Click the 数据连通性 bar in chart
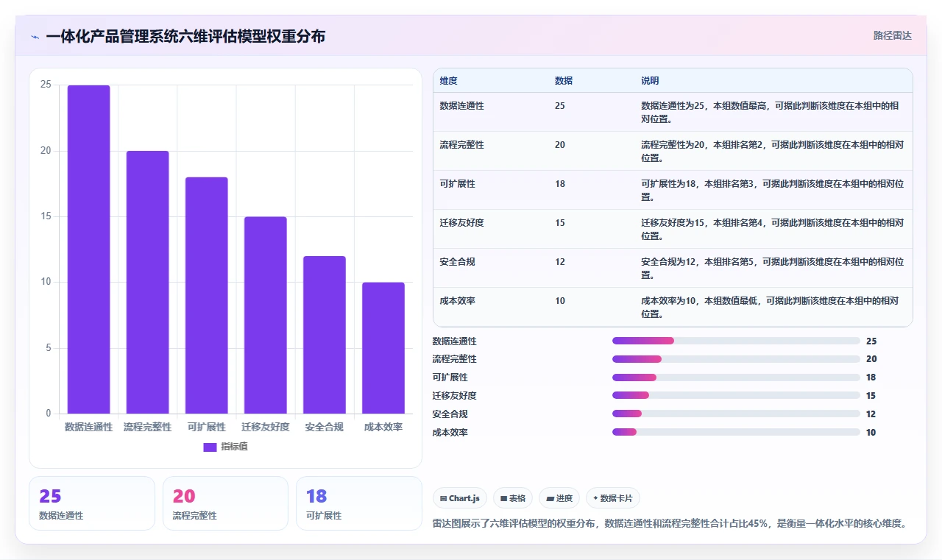Screen dimensions: 942x560 [x=88, y=249]
